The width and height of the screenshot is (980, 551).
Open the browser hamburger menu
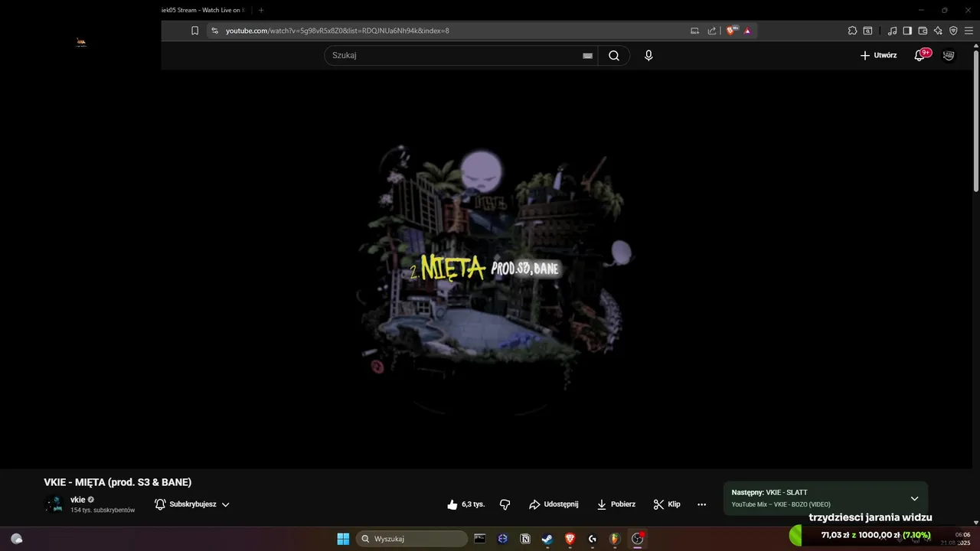(x=969, y=31)
